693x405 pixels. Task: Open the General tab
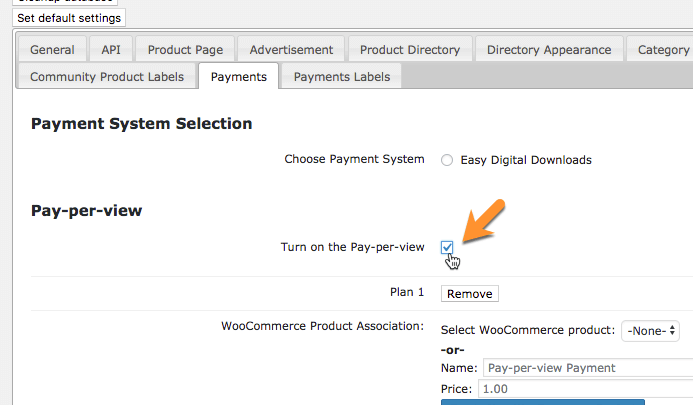(x=52, y=50)
